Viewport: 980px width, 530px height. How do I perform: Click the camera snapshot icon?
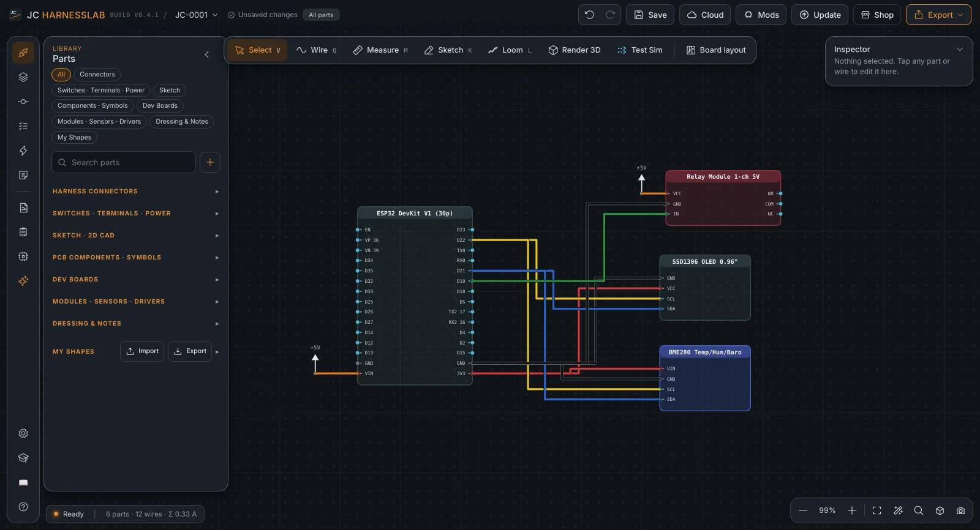coord(960,510)
